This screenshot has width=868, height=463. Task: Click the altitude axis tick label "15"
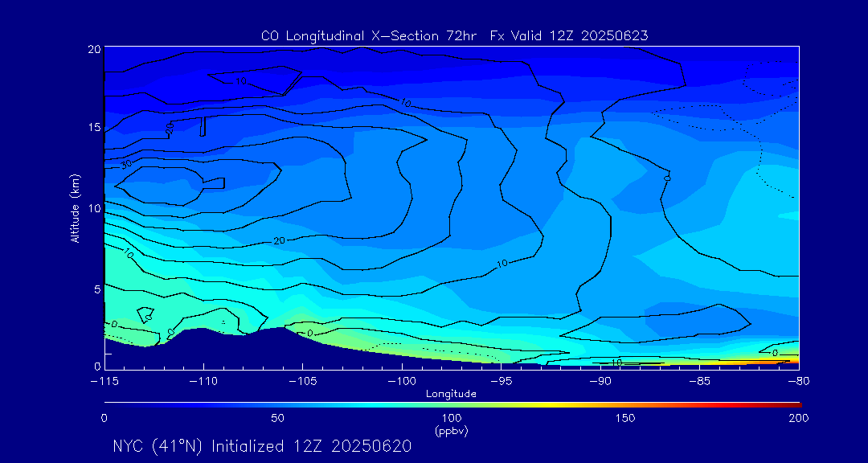[94, 128]
